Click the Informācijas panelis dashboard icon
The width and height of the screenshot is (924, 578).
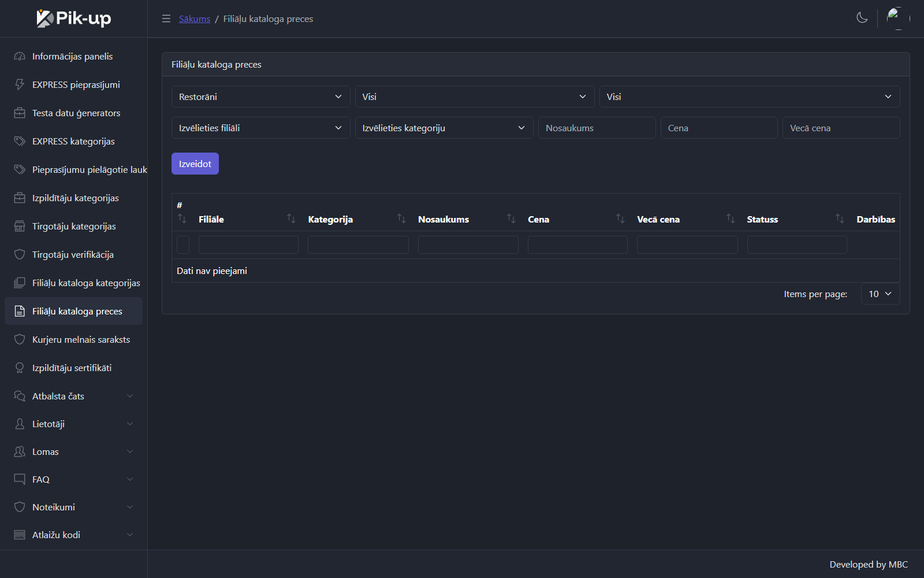point(20,57)
